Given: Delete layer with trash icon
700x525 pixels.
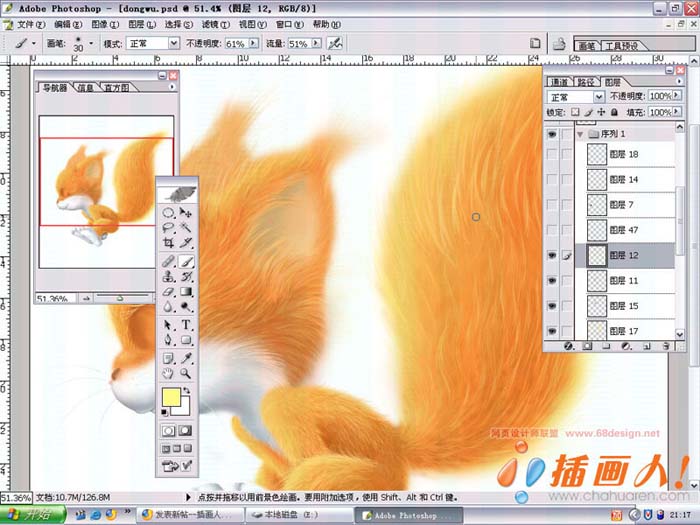Looking at the screenshot, I should point(666,346).
